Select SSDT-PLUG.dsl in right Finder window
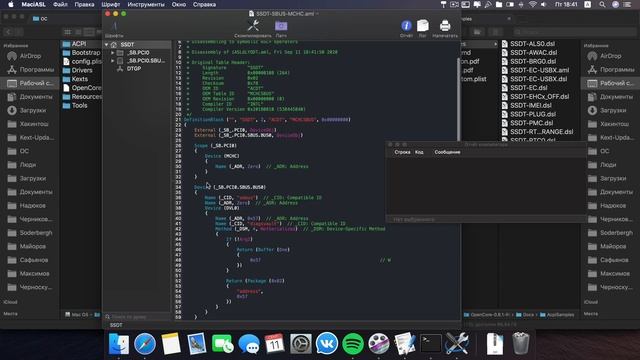Viewport: 640px width, 360px height. (533, 114)
